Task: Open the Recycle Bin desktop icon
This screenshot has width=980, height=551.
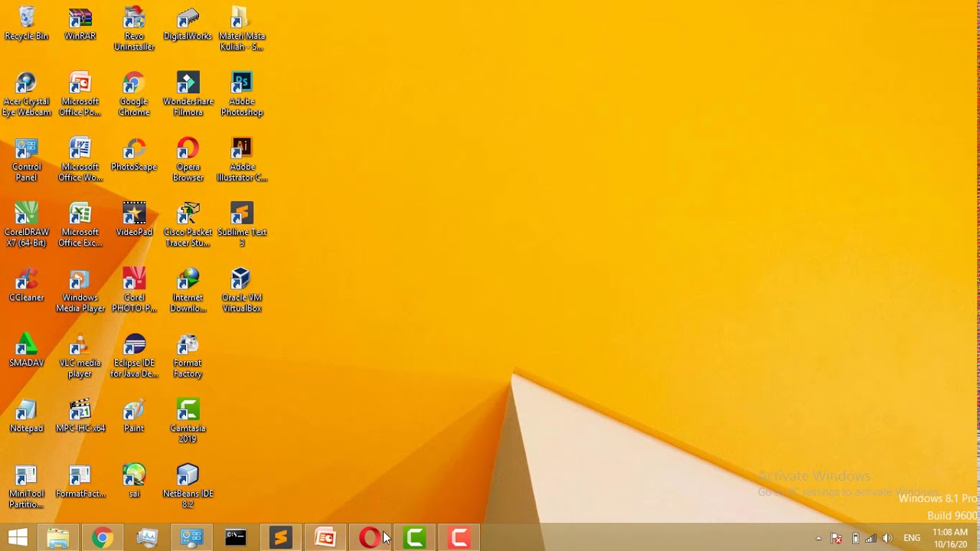Action: point(27,24)
